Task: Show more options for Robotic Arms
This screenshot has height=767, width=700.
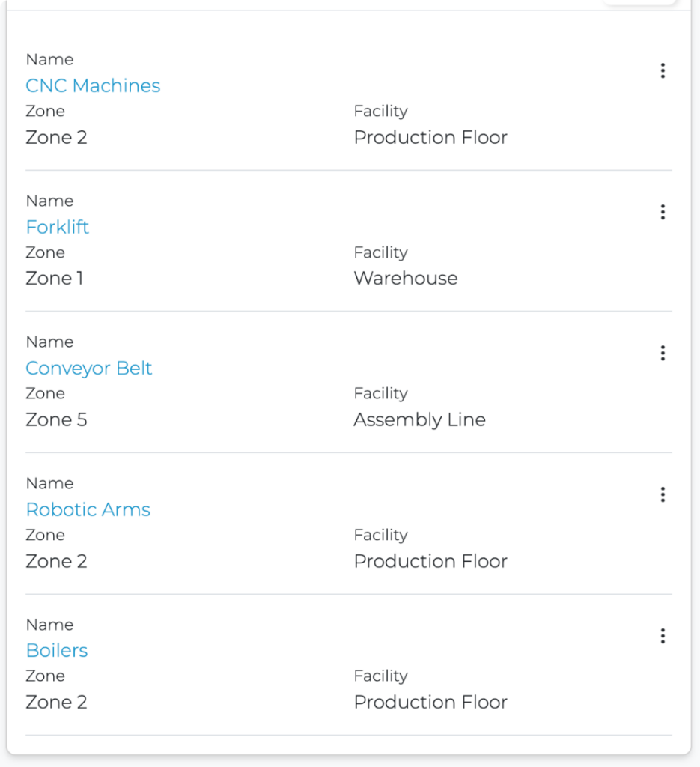Action: coord(663,495)
